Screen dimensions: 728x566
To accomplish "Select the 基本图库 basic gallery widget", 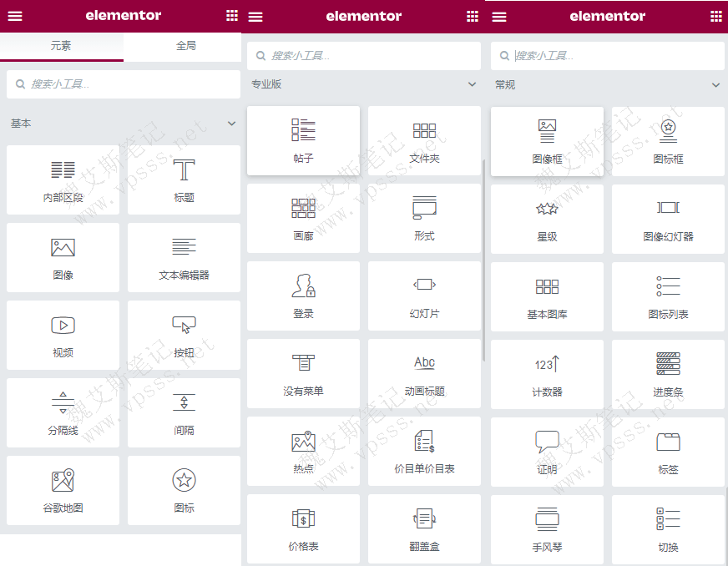I will coord(547,296).
